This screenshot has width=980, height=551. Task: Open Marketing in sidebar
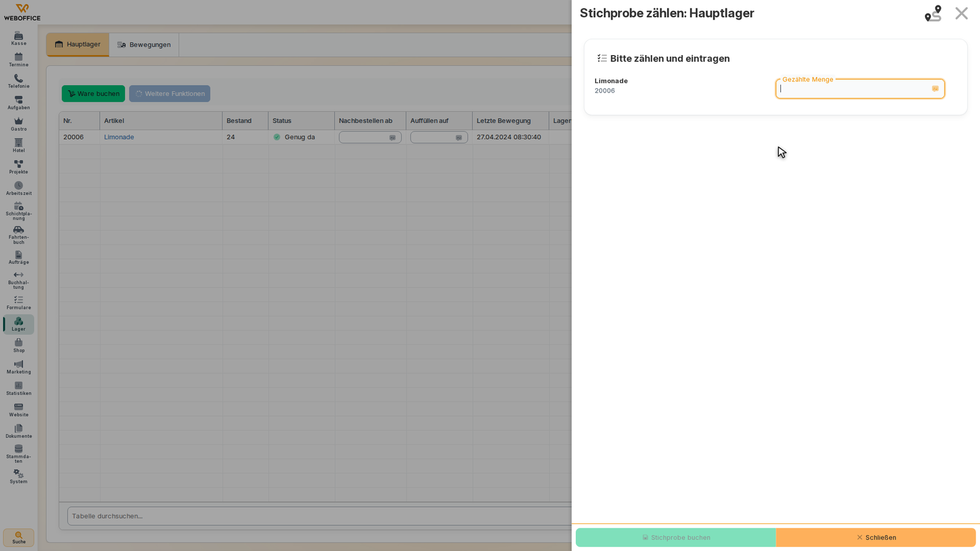(x=18, y=367)
